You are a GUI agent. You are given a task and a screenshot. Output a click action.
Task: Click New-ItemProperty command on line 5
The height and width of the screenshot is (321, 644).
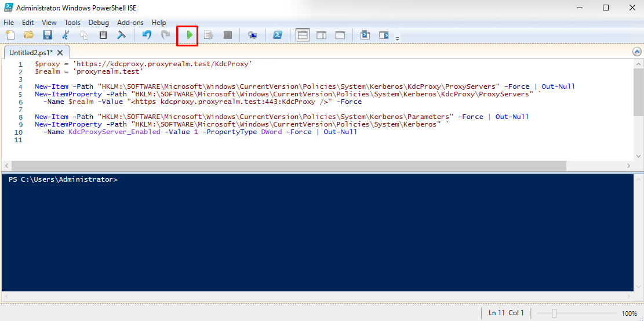[68, 94]
